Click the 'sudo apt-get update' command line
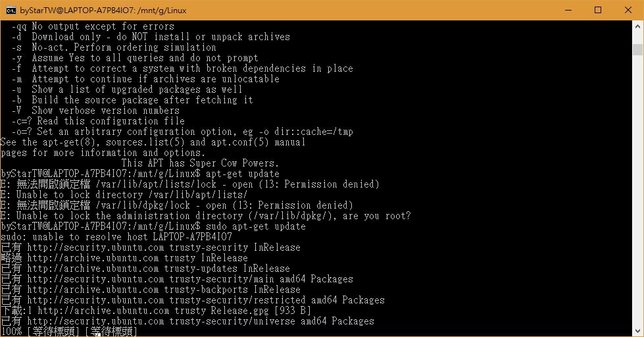The image size is (644, 337). coord(153,226)
